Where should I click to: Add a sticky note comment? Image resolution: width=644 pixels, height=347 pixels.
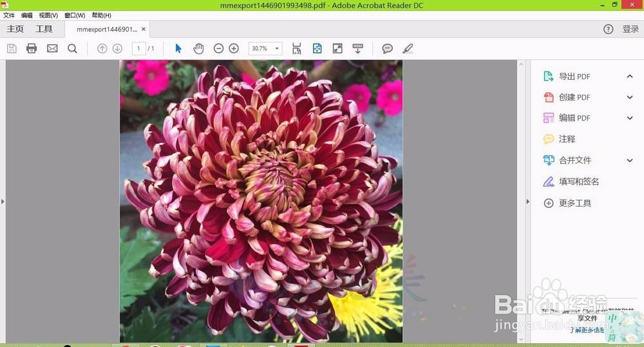click(x=387, y=48)
